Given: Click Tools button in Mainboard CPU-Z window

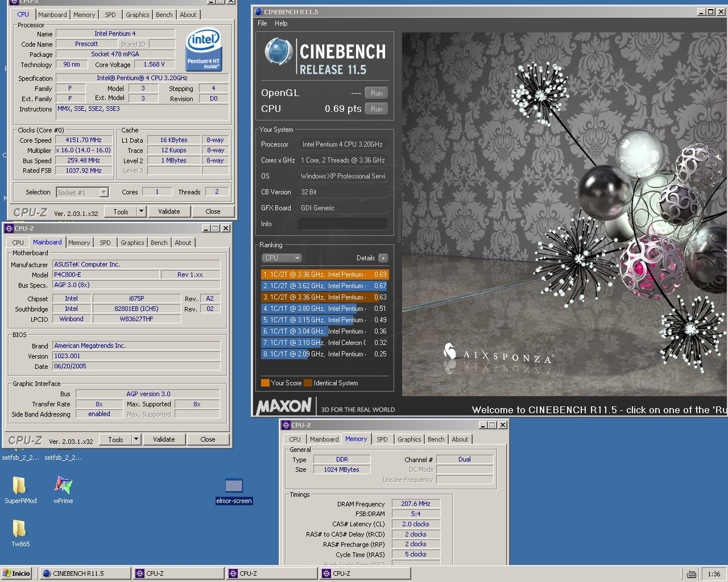Looking at the screenshot, I should pyautogui.click(x=115, y=439).
